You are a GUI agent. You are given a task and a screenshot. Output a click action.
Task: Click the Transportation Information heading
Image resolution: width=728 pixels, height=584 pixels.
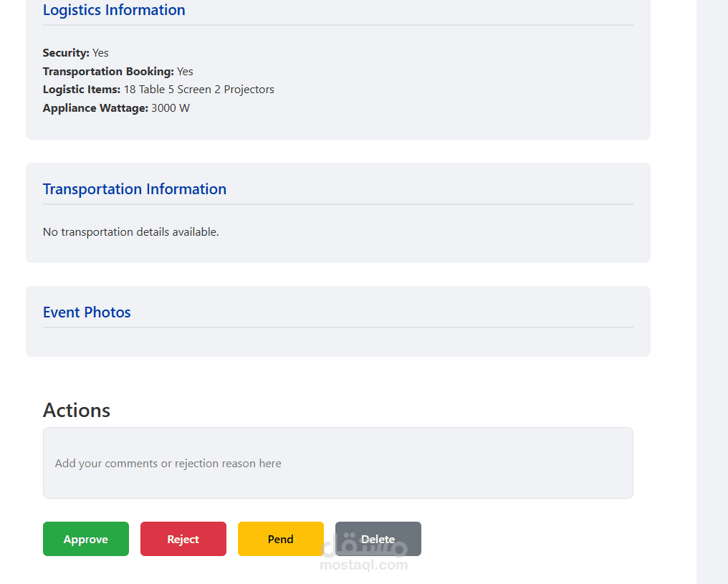(x=135, y=189)
